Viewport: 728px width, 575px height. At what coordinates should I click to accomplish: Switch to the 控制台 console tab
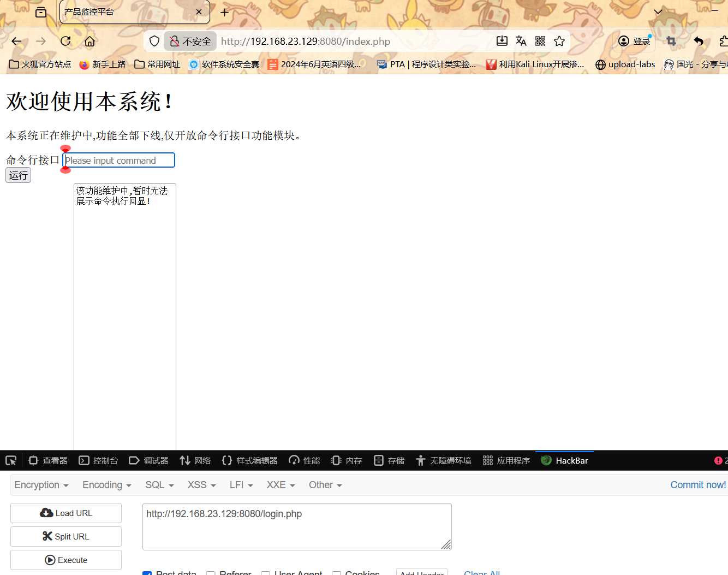[98, 460]
